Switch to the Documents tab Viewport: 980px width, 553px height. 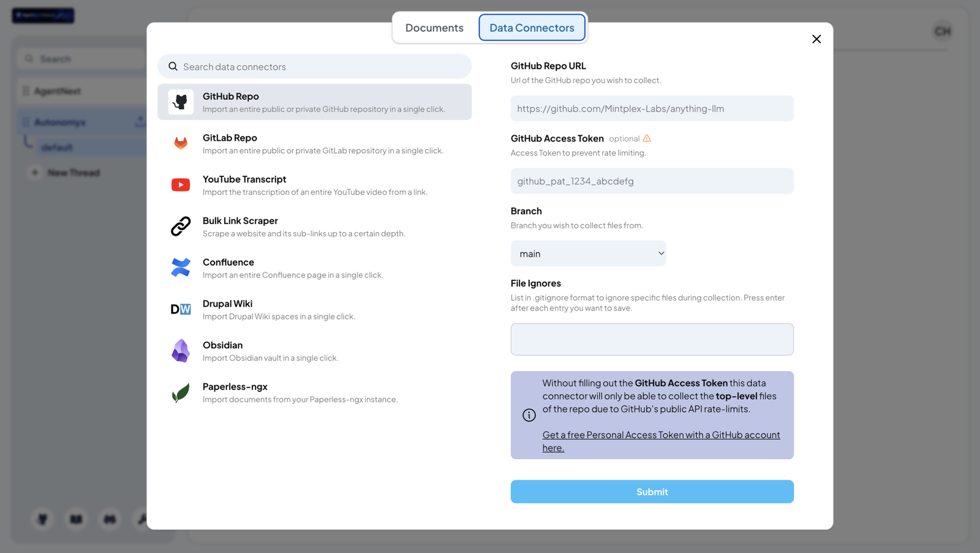434,27
